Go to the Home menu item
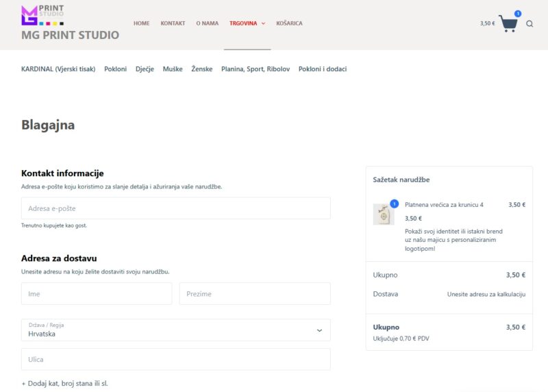 (x=141, y=23)
